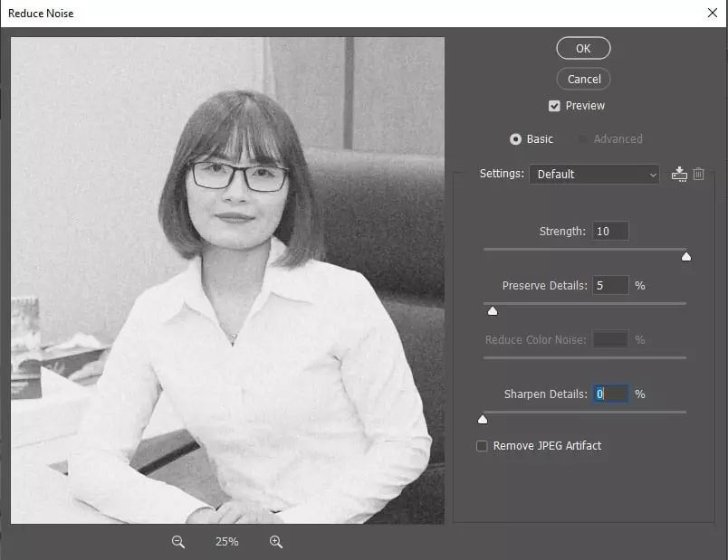Zoom out the preview with minus magnifier

coord(178,541)
